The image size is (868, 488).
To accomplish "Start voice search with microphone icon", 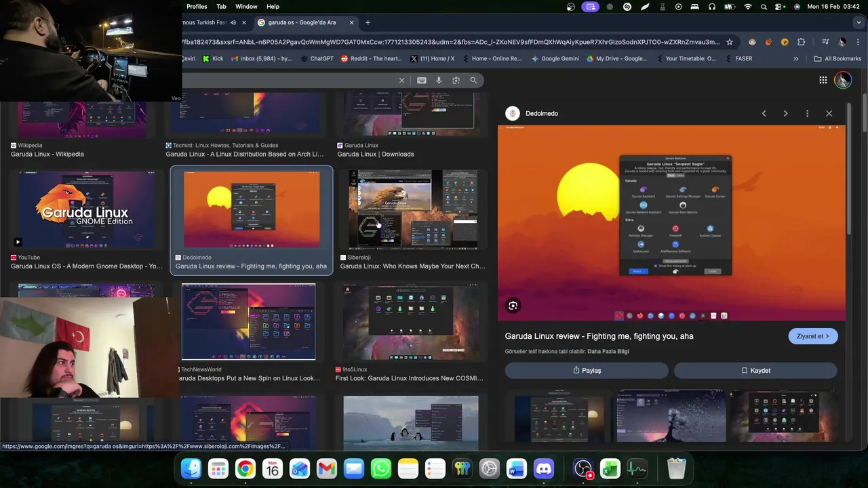I will point(439,81).
